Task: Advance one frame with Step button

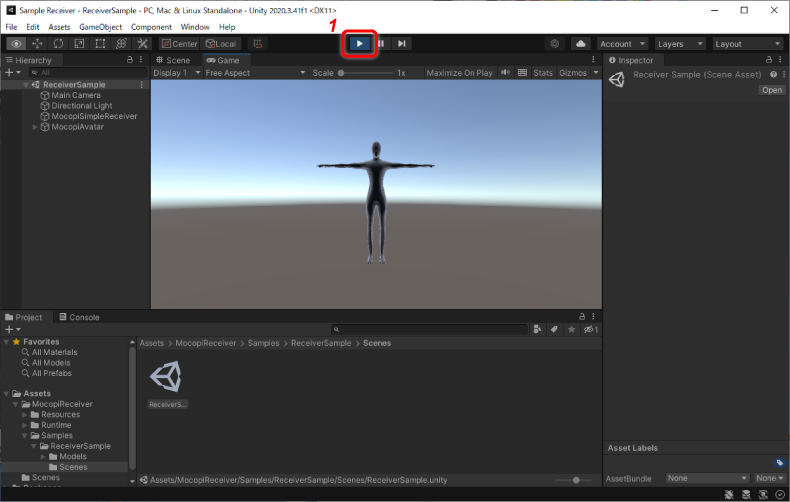Action: (x=402, y=44)
